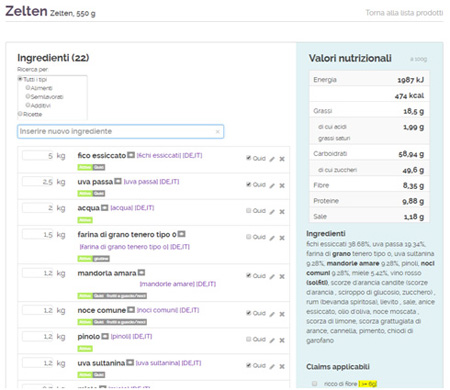This screenshot has width=450, height=390.
Task: Edit the uva sultanina quantity field
Action: [x=38, y=363]
